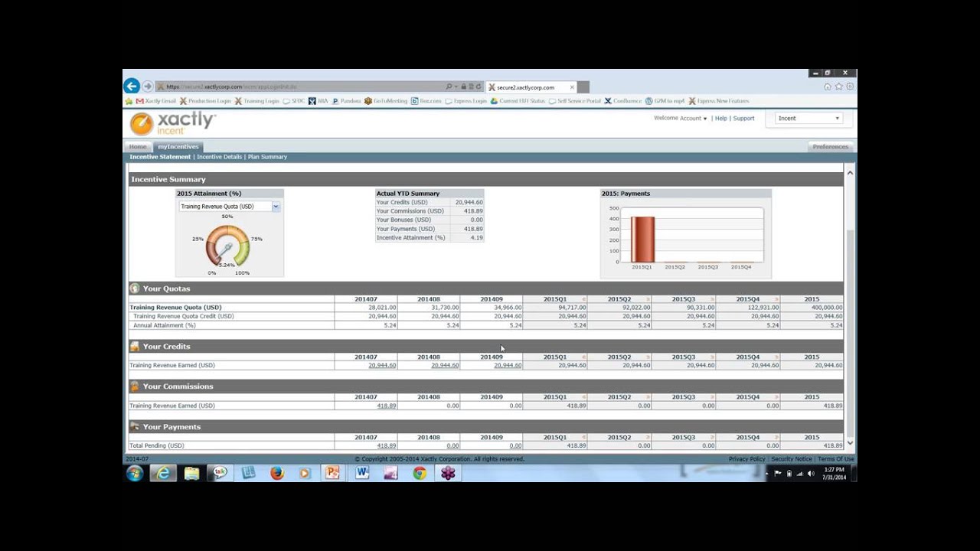Screen dimensions: 980x551
Task: Select the secure2.xactlycorp.com browser tab
Action: coord(530,87)
